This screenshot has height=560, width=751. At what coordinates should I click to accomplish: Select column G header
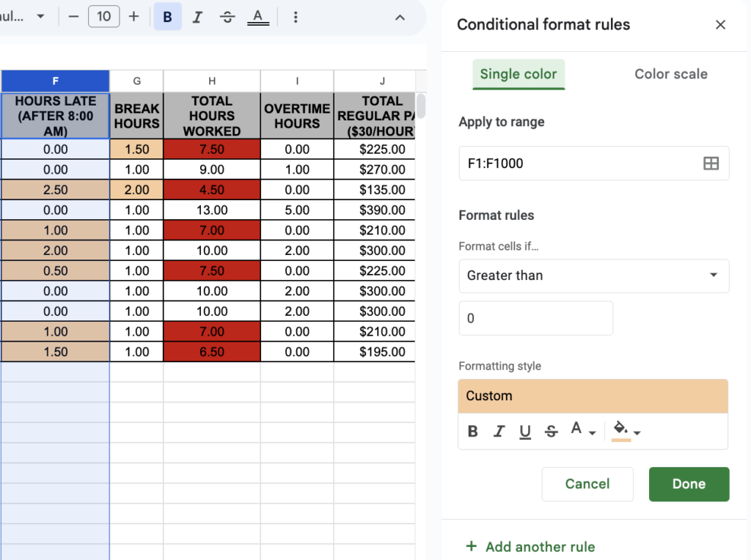coord(137,81)
